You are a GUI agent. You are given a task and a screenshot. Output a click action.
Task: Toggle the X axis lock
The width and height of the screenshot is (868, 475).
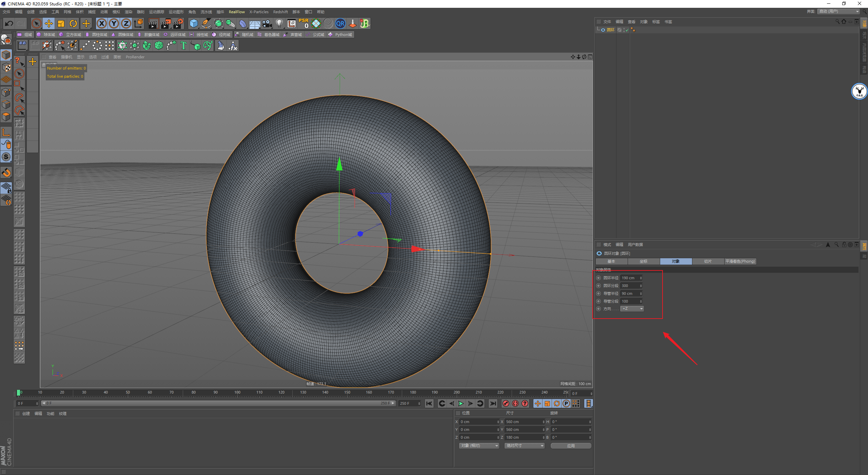[x=102, y=23]
